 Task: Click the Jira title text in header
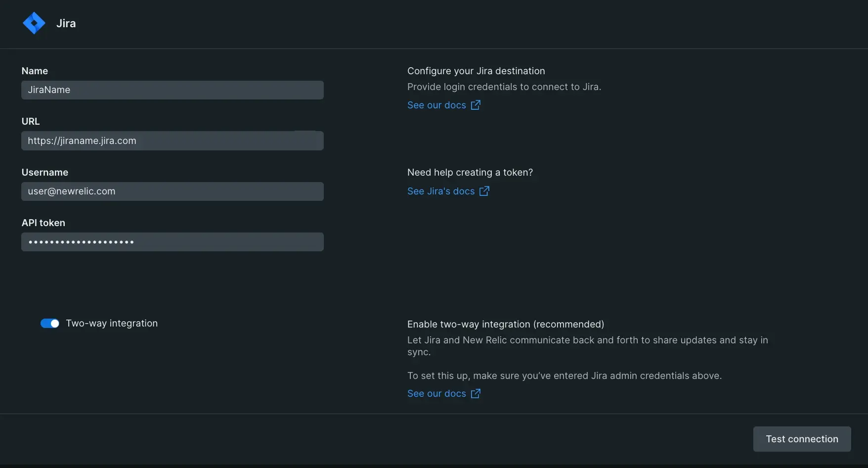[x=66, y=23]
